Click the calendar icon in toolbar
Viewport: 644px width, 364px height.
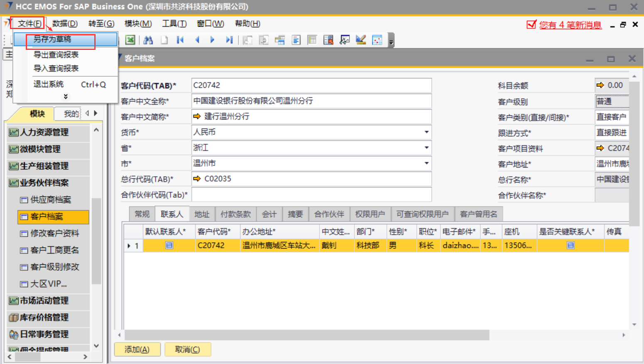tap(377, 40)
